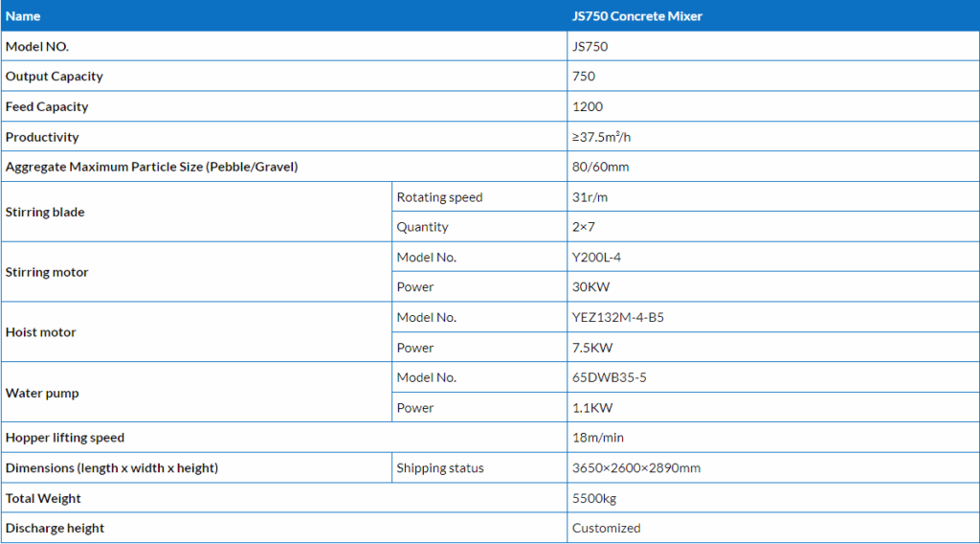Select the Feed Capacity value 1200
The width and height of the screenshot is (980, 544).
click(x=588, y=106)
